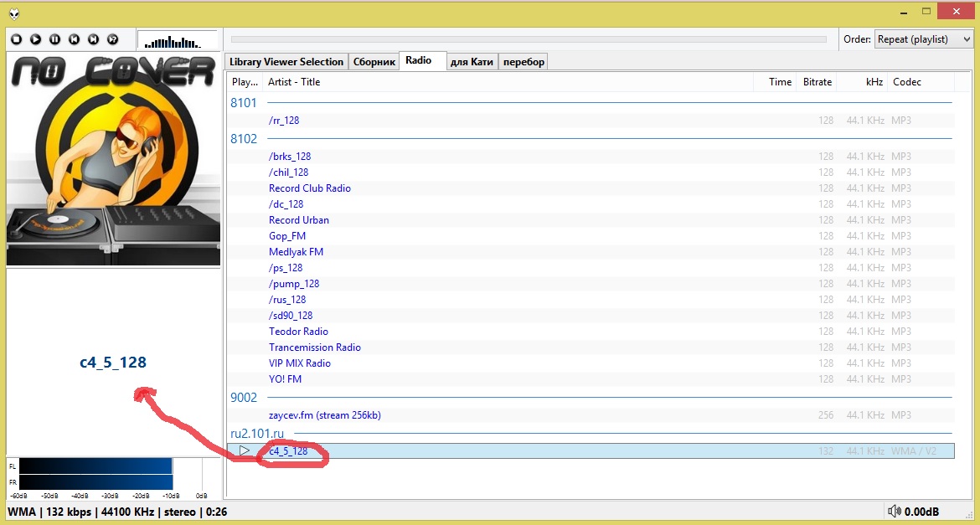Viewport: 980px width, 525px height.
Task: Click the Play button
Action: pyautogui.click(x=35, y=39)
